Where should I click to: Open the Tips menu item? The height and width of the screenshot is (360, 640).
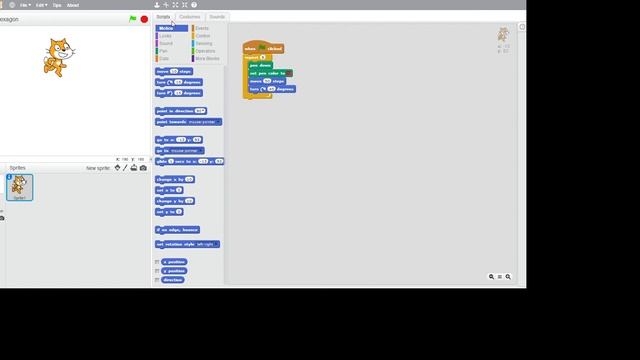click(x=57, y=5)
